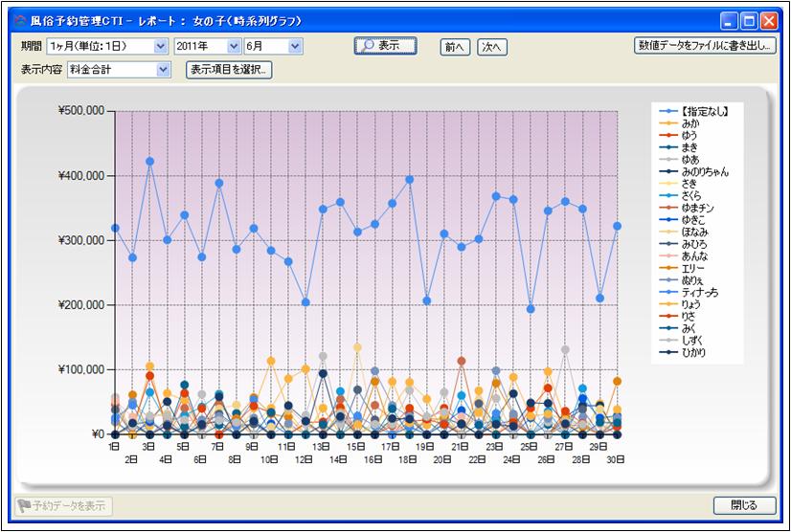
Task: Advance to next period with 次へ
Action: (x=492, y=46)
